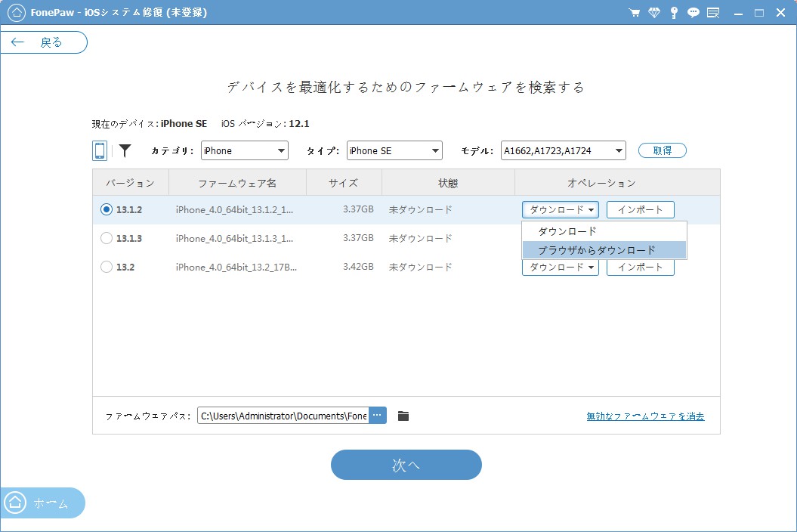Screen dimensions: 797x532
Task: Click the 3.42GB size cell
Action: pyautogui.click(x=358, y=267)
